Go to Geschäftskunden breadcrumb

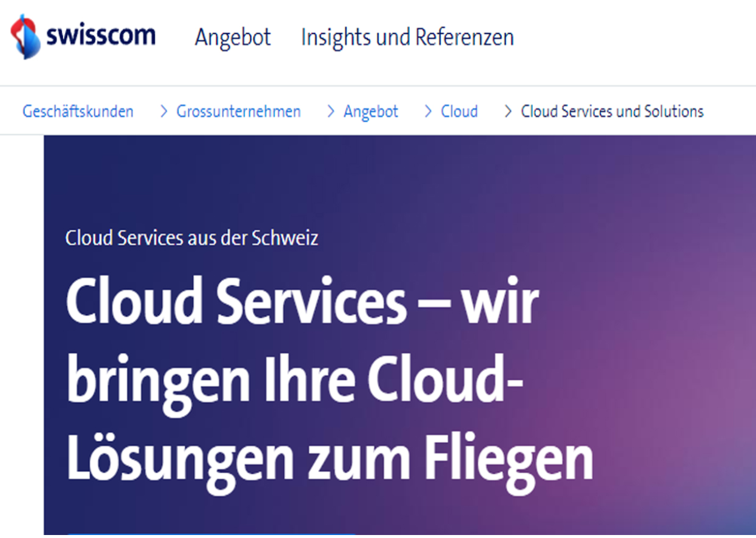point(78,111)
